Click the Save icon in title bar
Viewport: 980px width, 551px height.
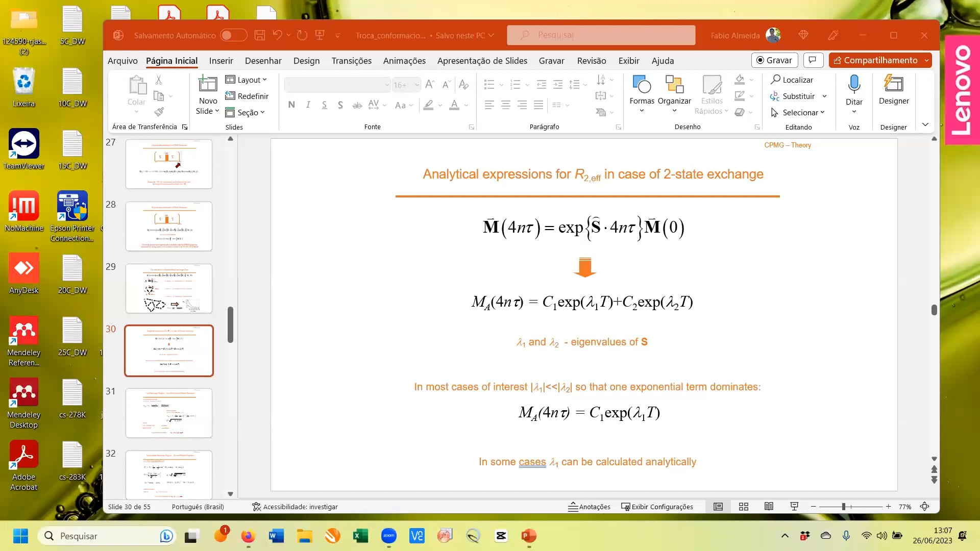coord(260,35)
